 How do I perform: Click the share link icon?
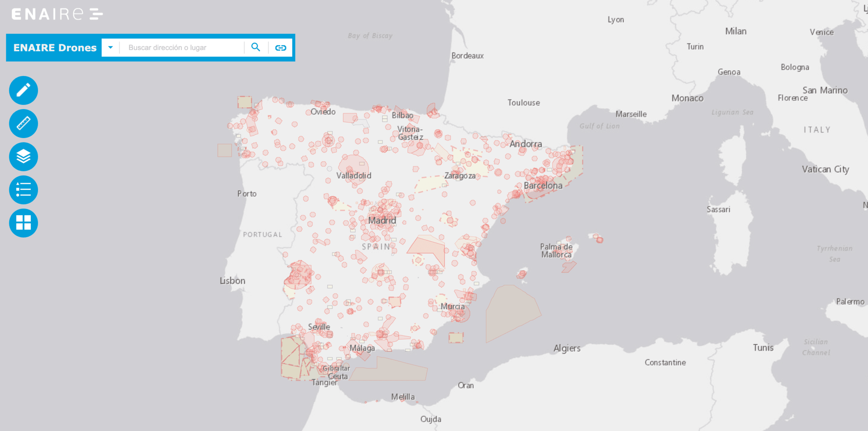pyautogui.click(x=280, y=48)
